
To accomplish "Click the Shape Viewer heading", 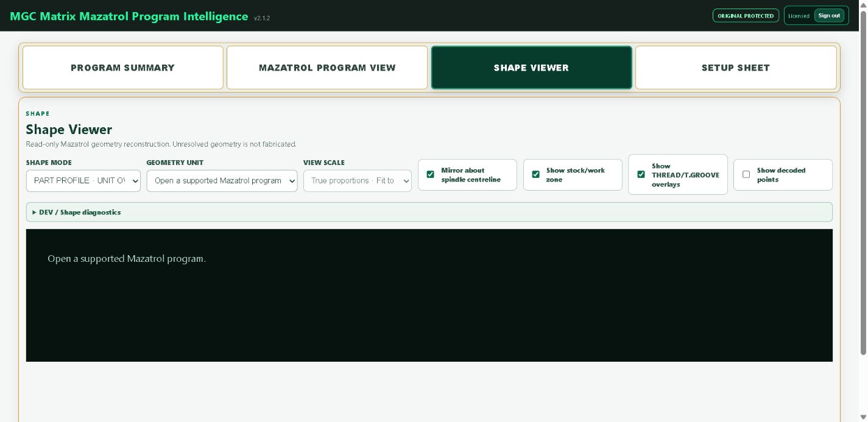I will point(69,129).
